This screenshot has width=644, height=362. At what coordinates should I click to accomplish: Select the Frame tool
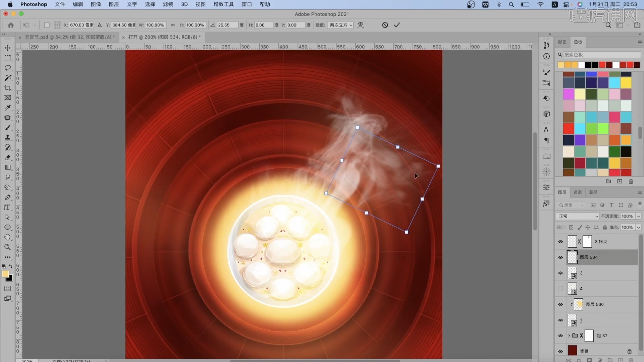tap(7, 98)
